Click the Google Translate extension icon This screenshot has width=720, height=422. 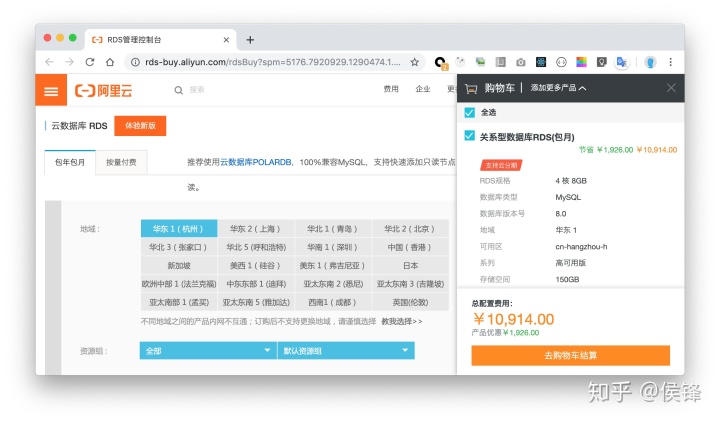[x=622, y=62]
